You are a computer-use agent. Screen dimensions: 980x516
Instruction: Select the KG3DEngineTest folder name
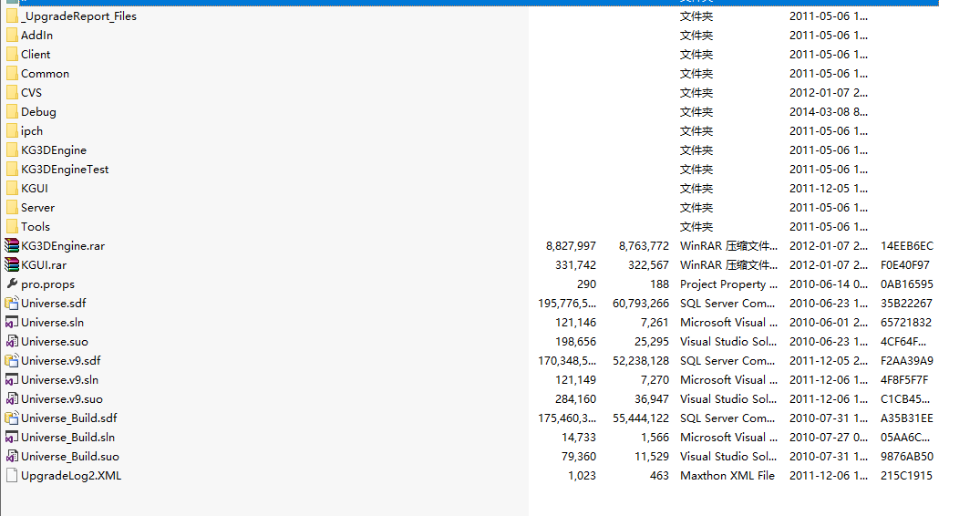click(x=65, y=170)
